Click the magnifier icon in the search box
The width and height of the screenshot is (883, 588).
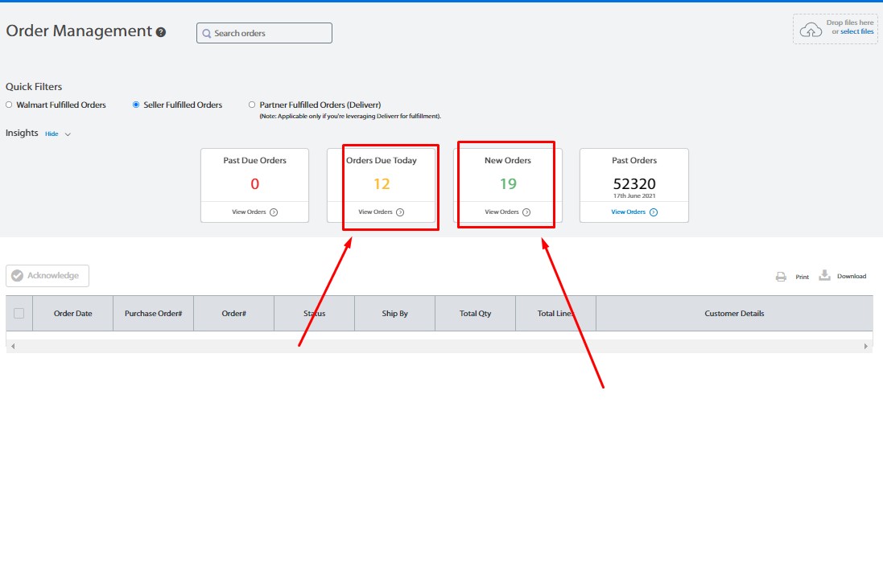pos(207,34)
